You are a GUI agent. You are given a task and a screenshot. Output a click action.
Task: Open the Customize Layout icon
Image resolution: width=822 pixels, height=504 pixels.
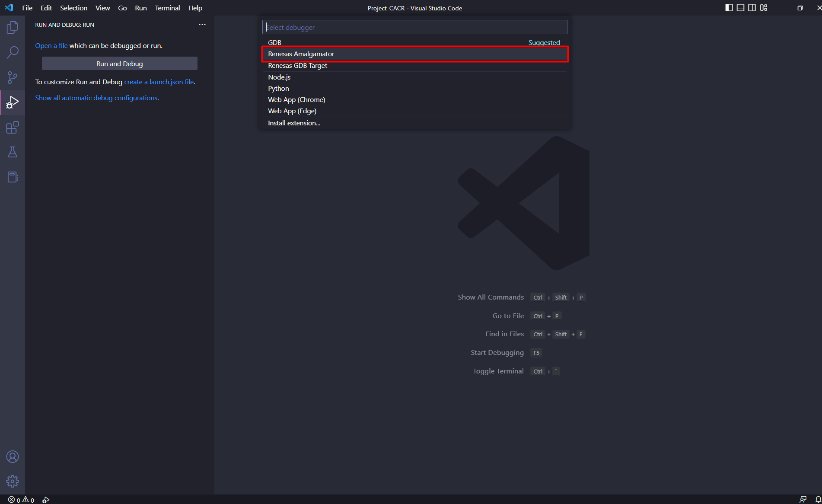(x=764, y=8)
